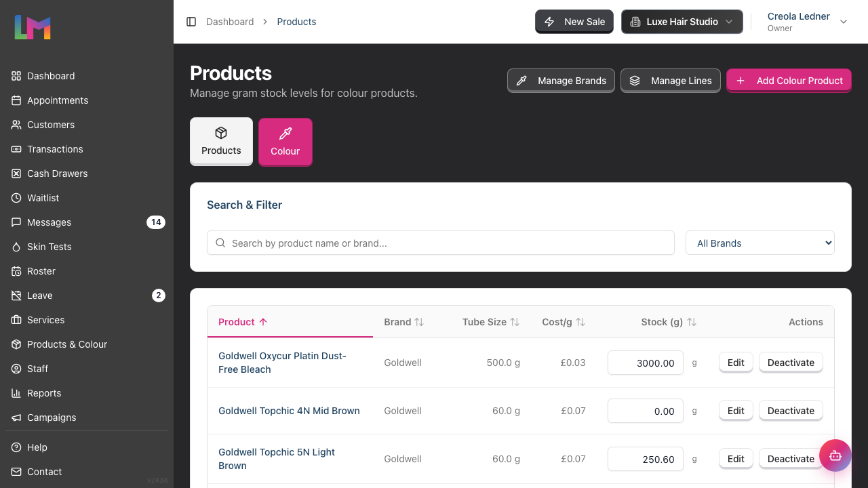Edit Goldwell Topchic 5N Light Brown
This screenshot has width=868, height=488.
[736, 459]
